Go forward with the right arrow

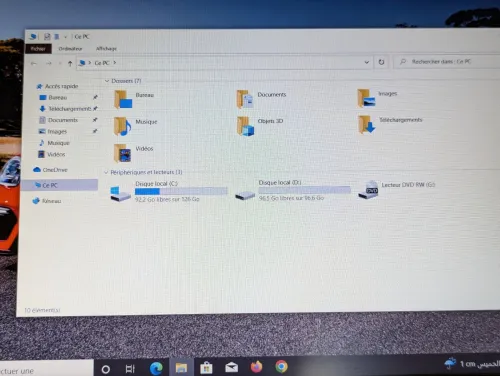click(49, 63)
